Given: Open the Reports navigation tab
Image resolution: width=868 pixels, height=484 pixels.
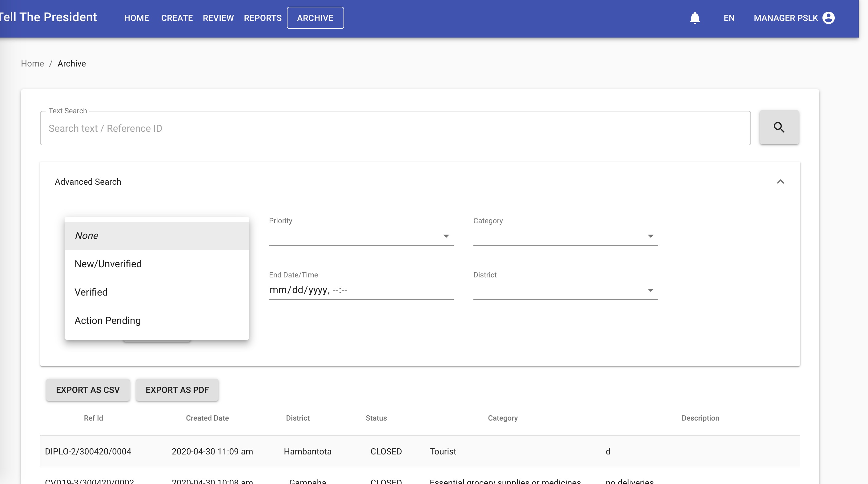Looking at the screenshot, I should pyautogui.click(x=263, y=18).
